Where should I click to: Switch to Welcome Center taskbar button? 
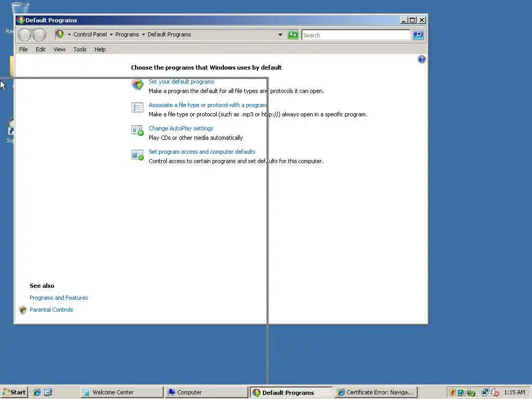(122, 392)
